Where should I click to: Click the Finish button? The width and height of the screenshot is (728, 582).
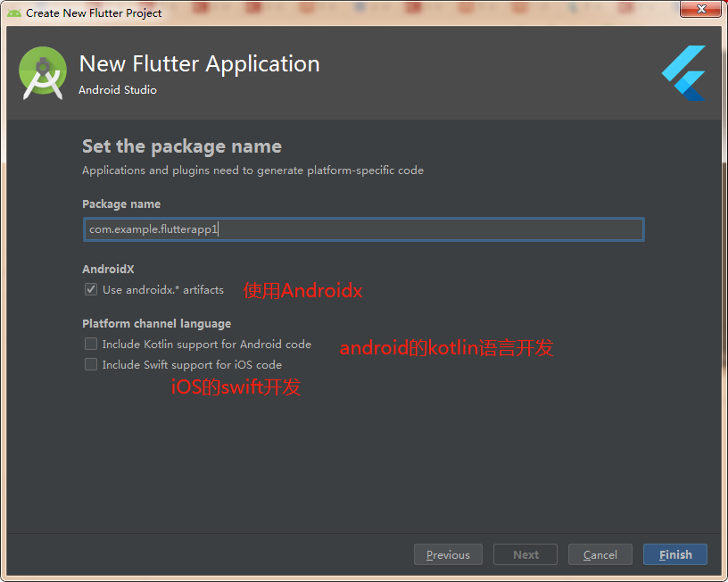pos(675,554)
